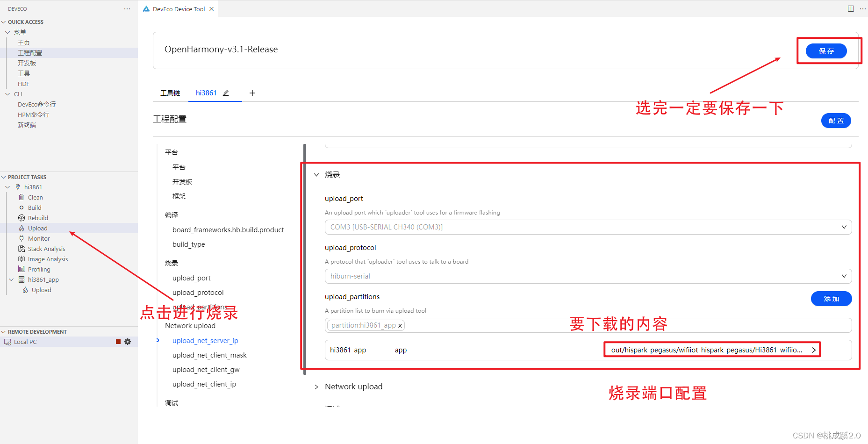Click the Local PC monitor icon
The height and width of the screenshot is (444, 868).
tap(7, 342)
